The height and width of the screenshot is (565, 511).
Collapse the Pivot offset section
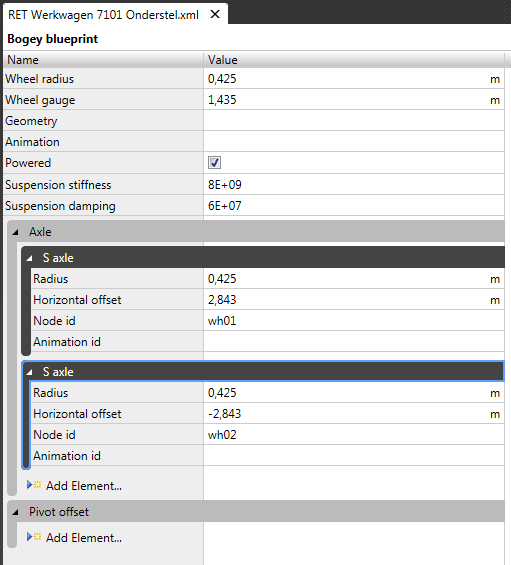[15, 512]
